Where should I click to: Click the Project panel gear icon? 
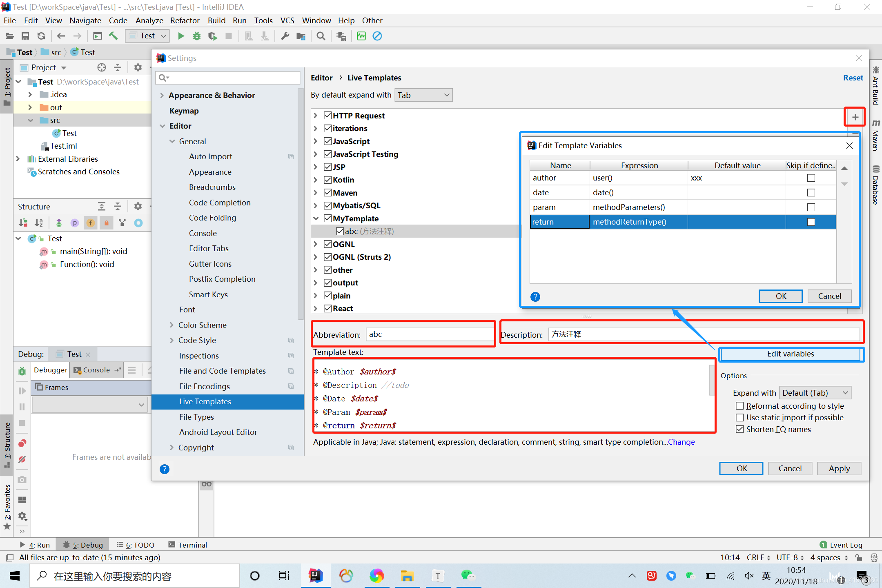click(x=138, y=67)
